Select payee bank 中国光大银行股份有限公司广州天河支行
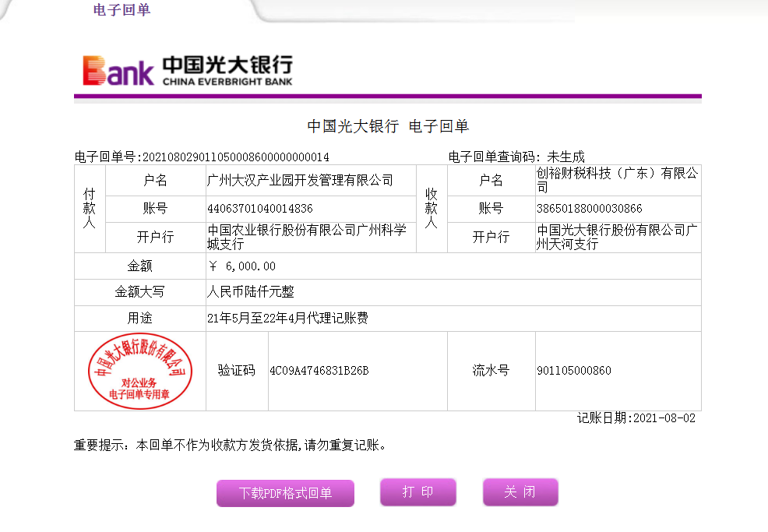Image resolution: width=768 pixels, height=532 pixels. pos(617,237)
